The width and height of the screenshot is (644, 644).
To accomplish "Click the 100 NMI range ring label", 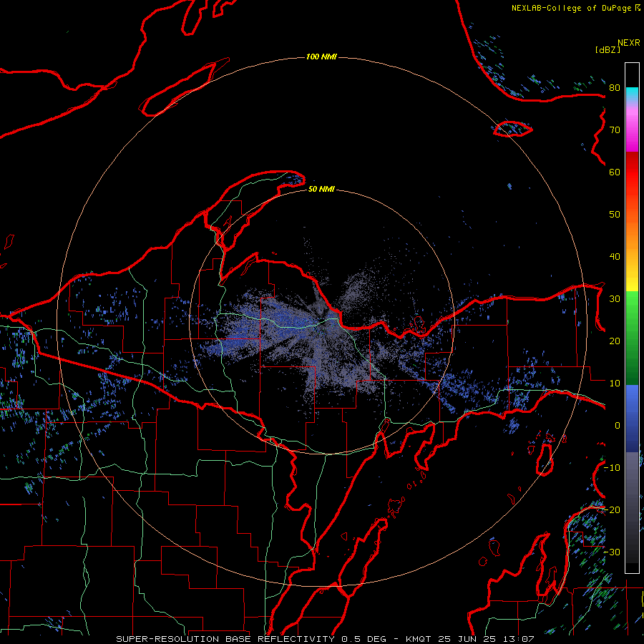I will pyautogui.click(x=321, y=57).
